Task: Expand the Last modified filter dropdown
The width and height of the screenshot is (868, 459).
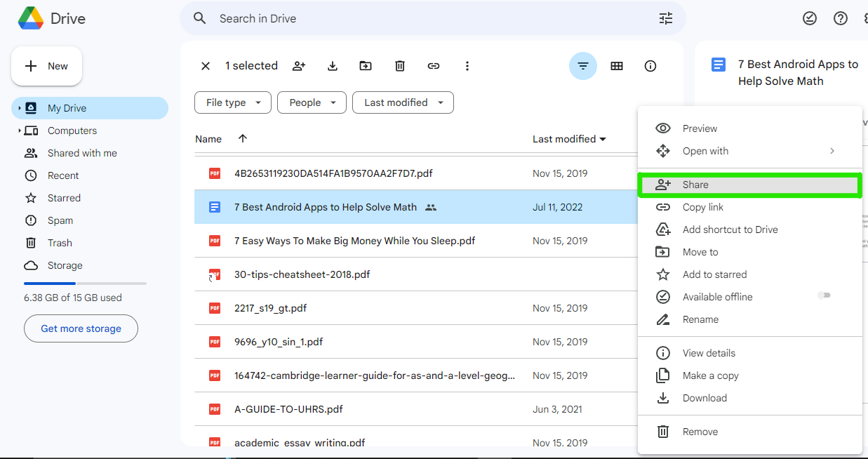Action: coord(403,102)
